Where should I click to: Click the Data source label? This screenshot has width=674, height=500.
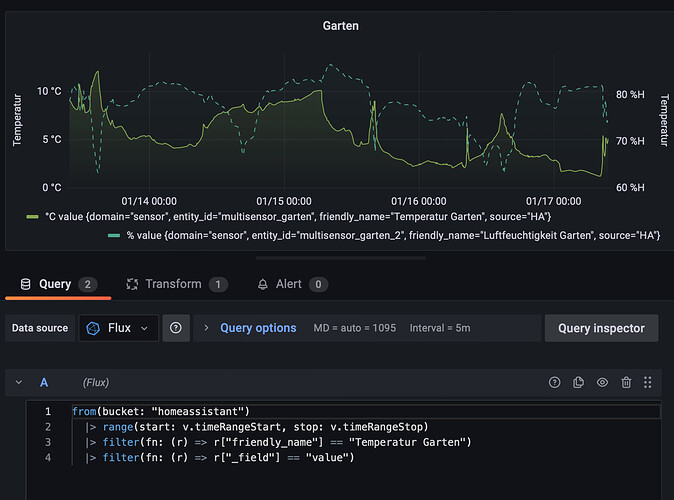[40, 328]
